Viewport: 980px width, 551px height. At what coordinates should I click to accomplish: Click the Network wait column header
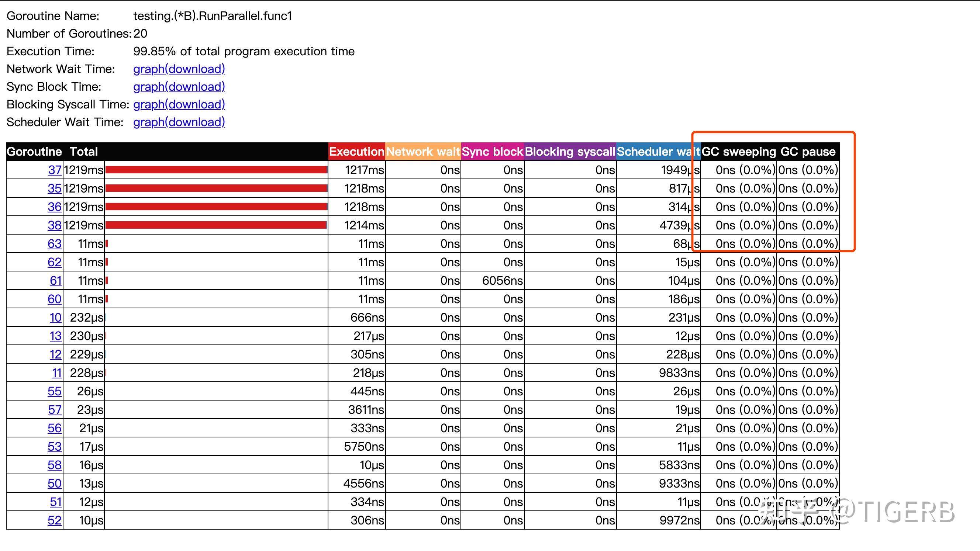click(423, 152)
